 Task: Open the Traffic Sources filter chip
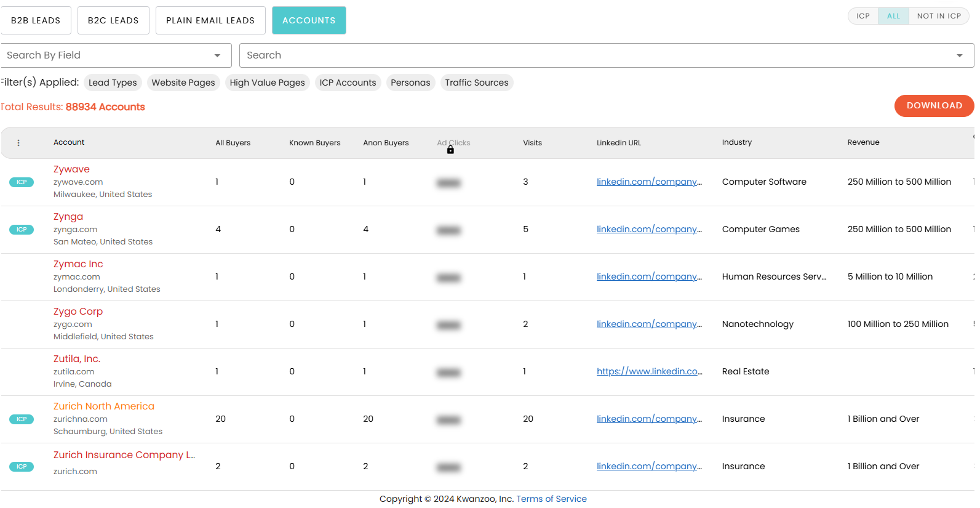point(477,83)
